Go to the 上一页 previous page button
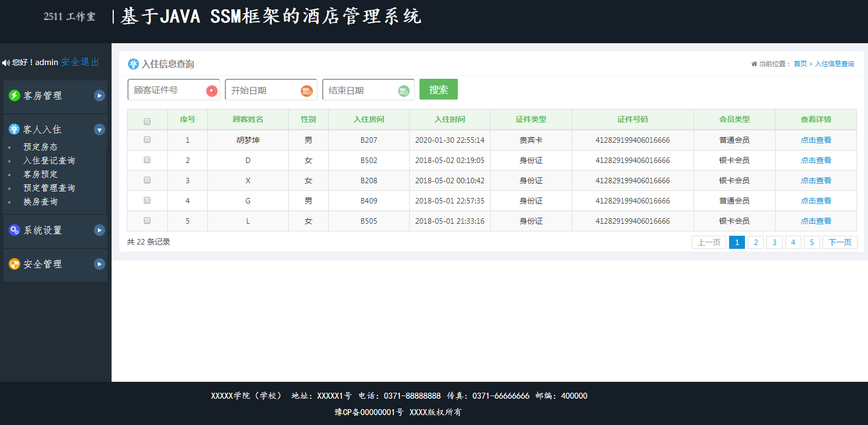 click(709, 242)
